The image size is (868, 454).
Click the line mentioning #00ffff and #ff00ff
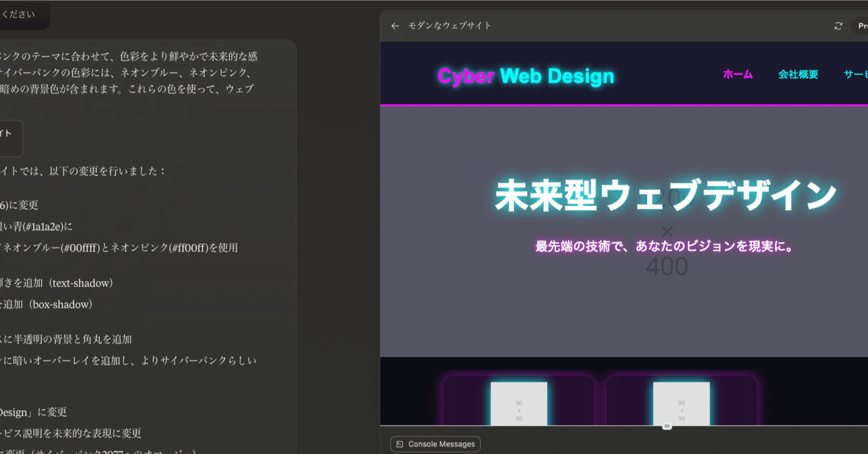point(119,247)
